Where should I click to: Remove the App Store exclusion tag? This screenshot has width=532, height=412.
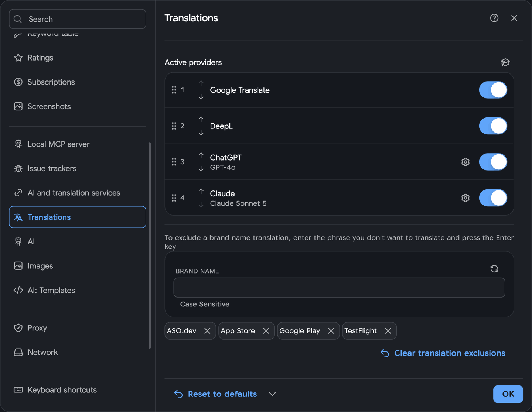pyautogui.click(x=266, y=331)
